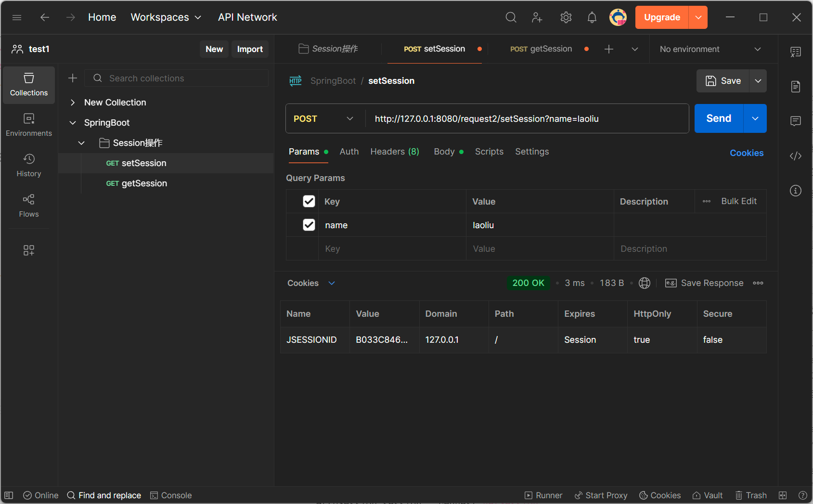Open Collections in the sidebar
The width and height of the screenshot is (813, 504).
[x=29, y=85]
